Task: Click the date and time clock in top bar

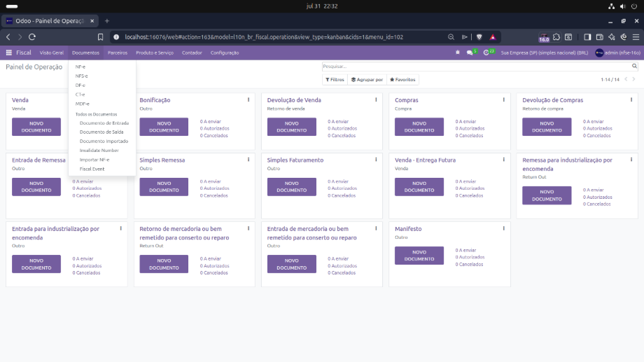Action: click(x=322, y=6)
